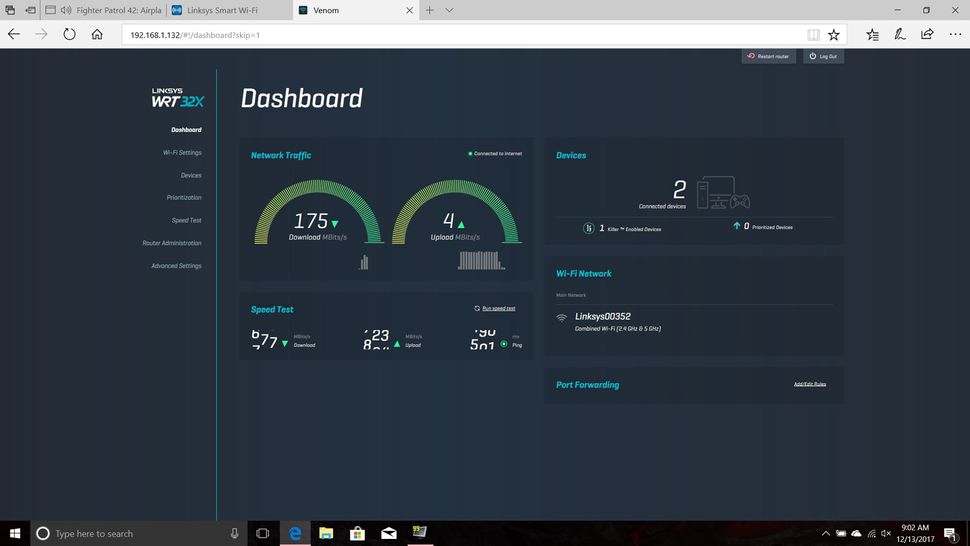Click the prioritized devices arrow icon
The height and width of the screenshot is (546, 970).
coord(736,226)
